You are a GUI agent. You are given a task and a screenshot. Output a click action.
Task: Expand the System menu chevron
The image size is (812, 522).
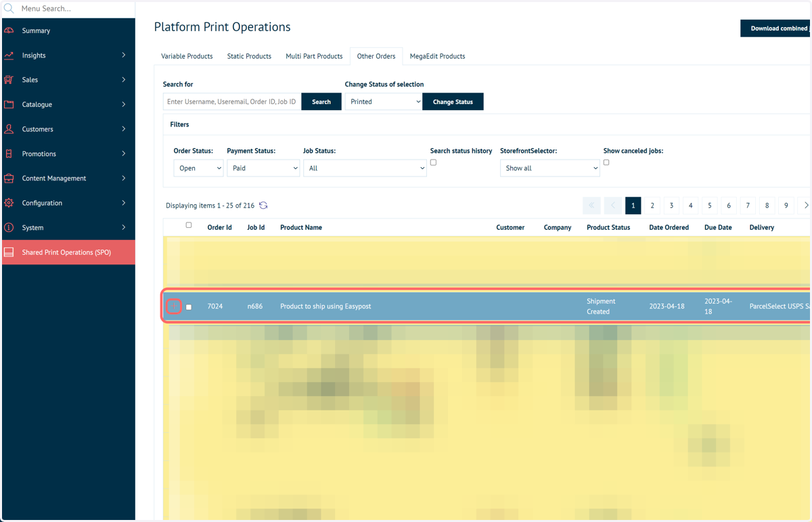(124, 228)
